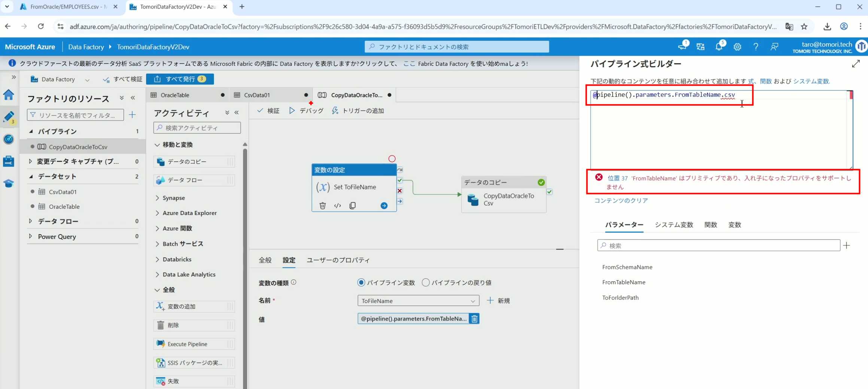Click the 検索アクティビティ search field
This screenshot has height=389, width=868.
[x=197, y=128]
